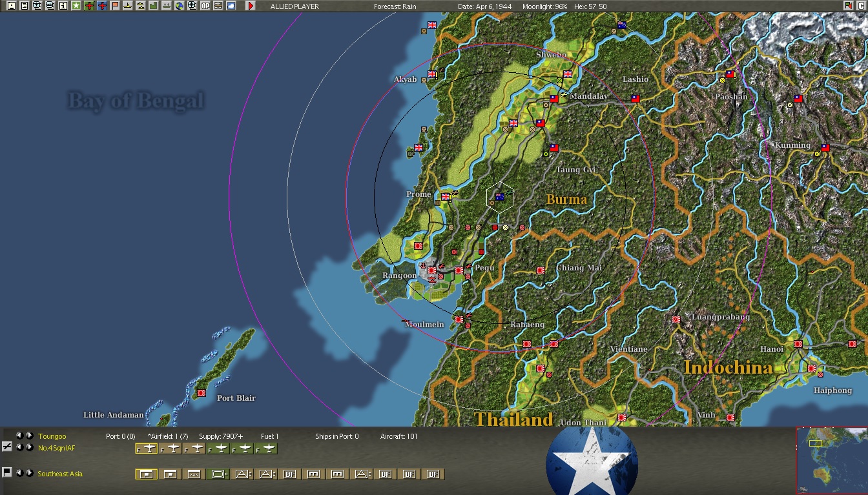Open the green industry bars toolbar icon
Viewport: 868px width, 495px height.
(154, 6)
